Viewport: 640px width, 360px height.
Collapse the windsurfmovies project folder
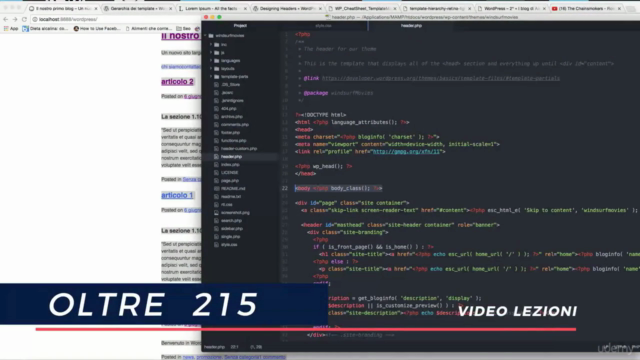[205, 36]
